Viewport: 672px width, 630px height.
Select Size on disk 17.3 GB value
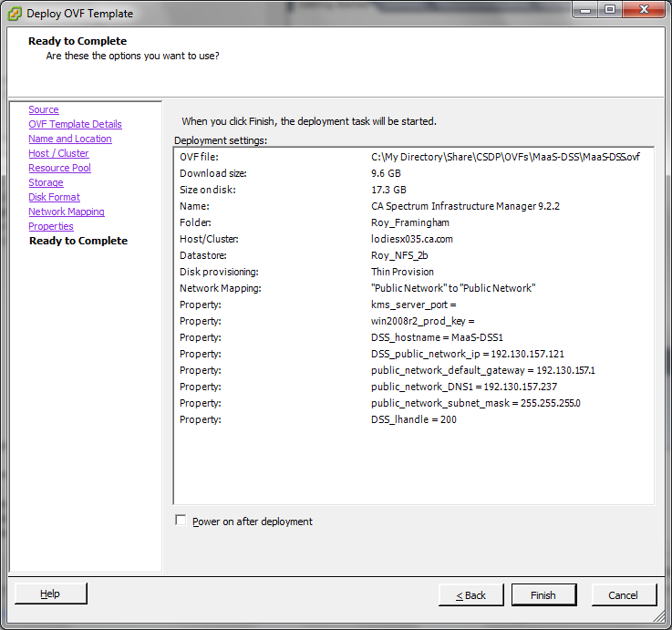[388, 190]
